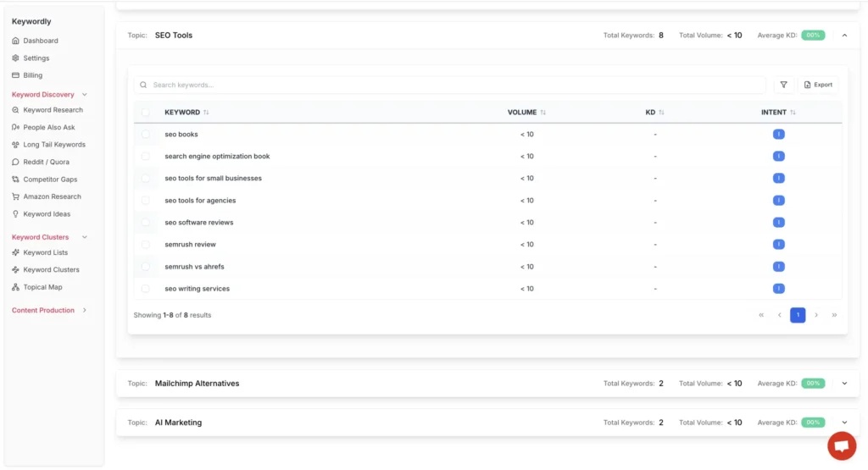
Task: Click intent badge for 'semrush review'
Action: (x=778, y=245)
